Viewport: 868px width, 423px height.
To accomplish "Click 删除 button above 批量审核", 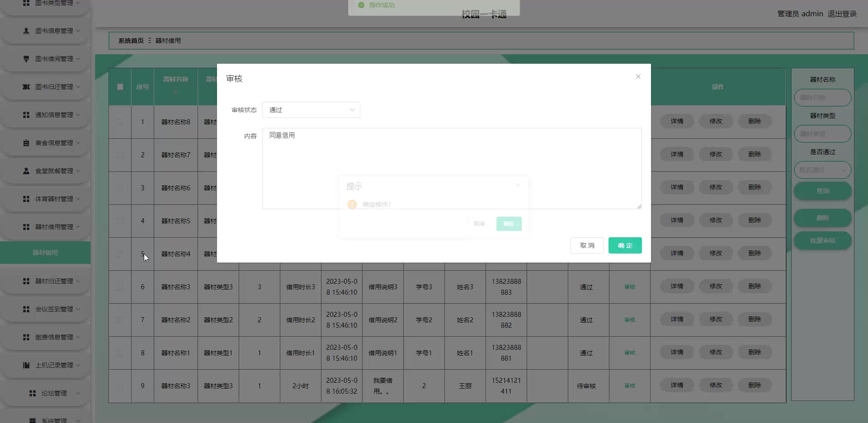I will [823, 218].
